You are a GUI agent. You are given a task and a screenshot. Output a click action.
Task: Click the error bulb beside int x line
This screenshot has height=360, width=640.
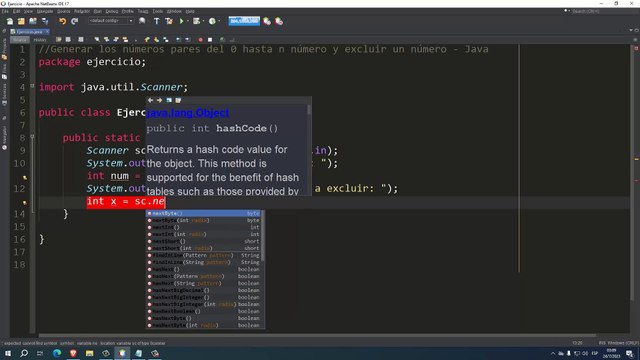[x=25, y=203]
